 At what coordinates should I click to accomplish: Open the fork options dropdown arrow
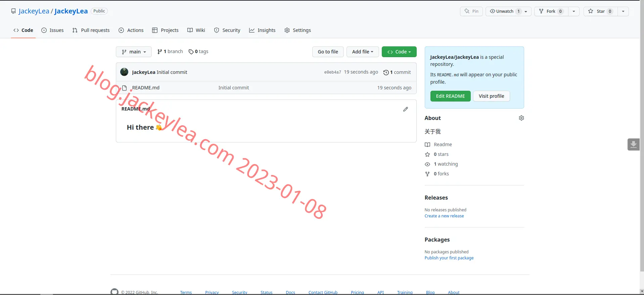(574, 11)
